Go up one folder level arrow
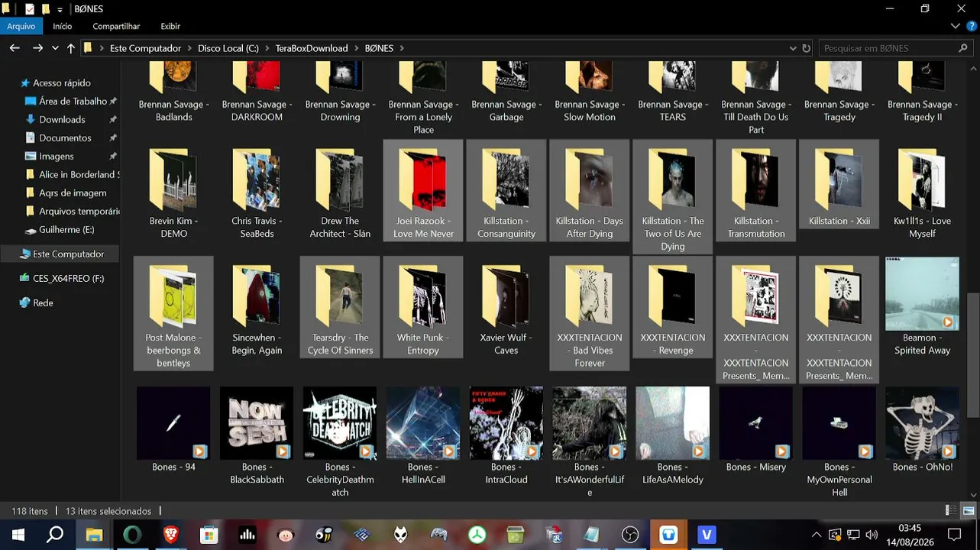Screen dimensions: 980x550 click(71, 48)
